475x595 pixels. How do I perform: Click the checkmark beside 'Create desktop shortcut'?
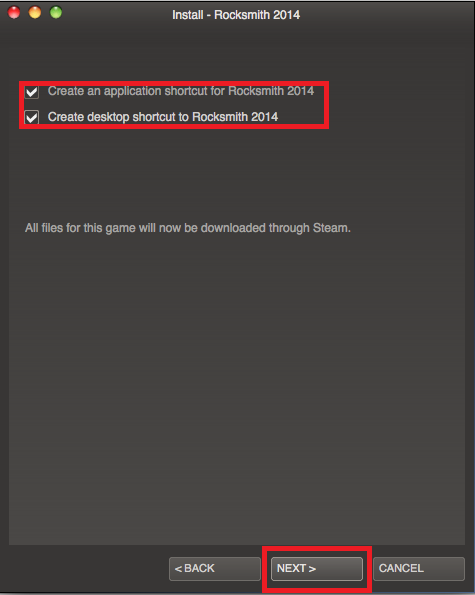pos(31,117)
